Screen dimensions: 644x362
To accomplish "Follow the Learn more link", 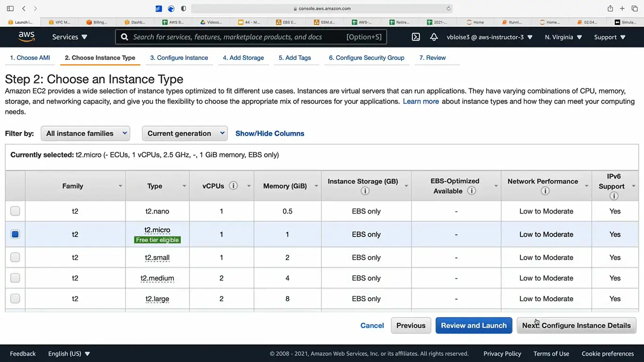I will pyautogui.click(x=421, y=101).
